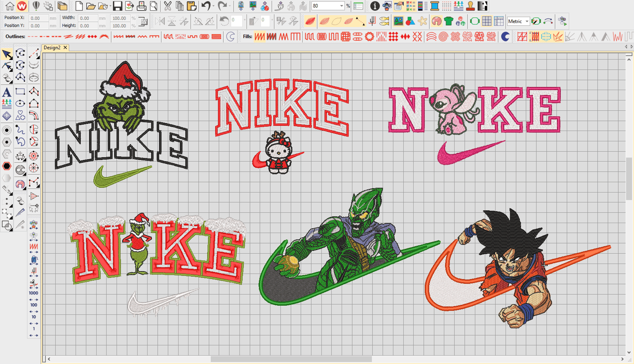This screenshot has width=634, height=364.
Task: Click the Select Object arrow tool
Action: point(7,54)
